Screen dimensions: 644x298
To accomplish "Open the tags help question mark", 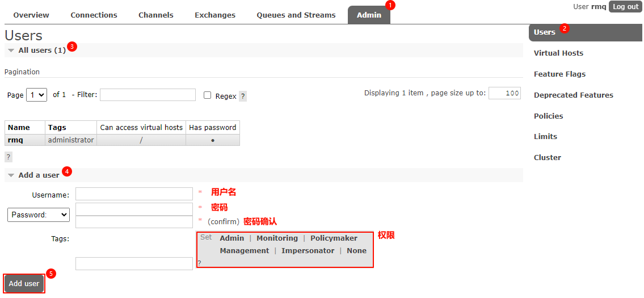I will tap(200, 263).
